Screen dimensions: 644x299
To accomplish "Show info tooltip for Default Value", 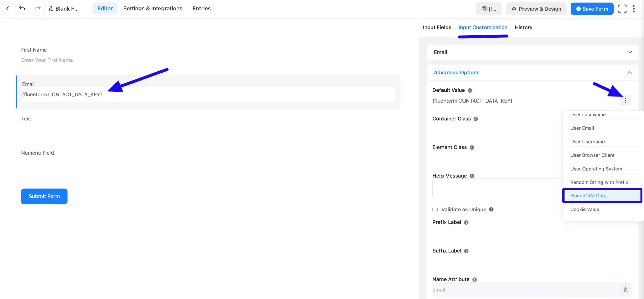I will pos(470,90).
